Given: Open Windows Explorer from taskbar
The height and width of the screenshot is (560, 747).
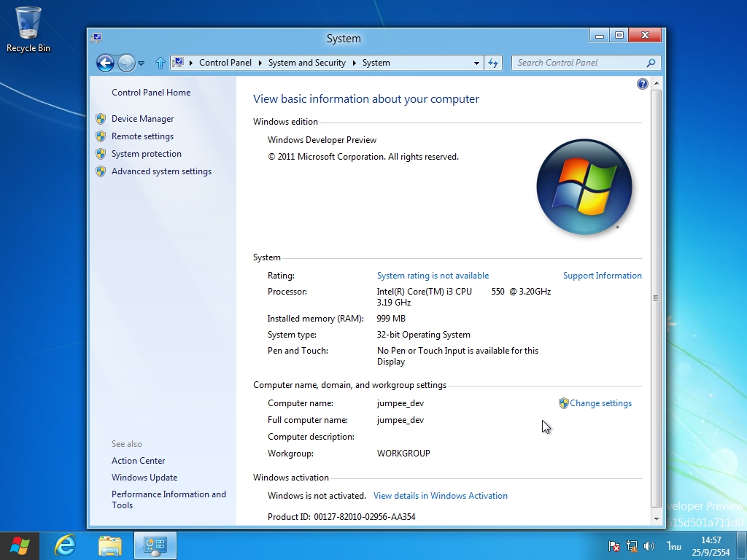Looking at the screenshot, I should (110, 545).
